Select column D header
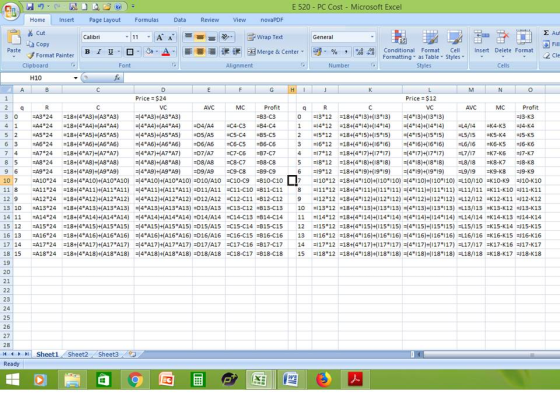 click(163, 90)
